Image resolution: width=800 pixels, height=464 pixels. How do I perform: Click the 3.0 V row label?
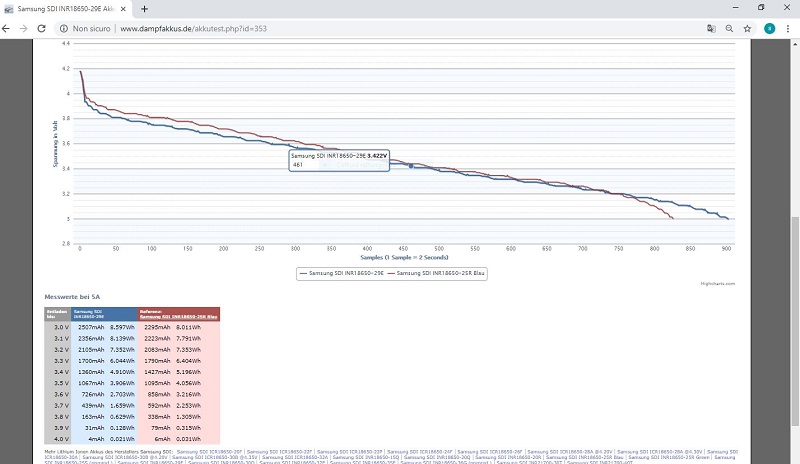61,327
